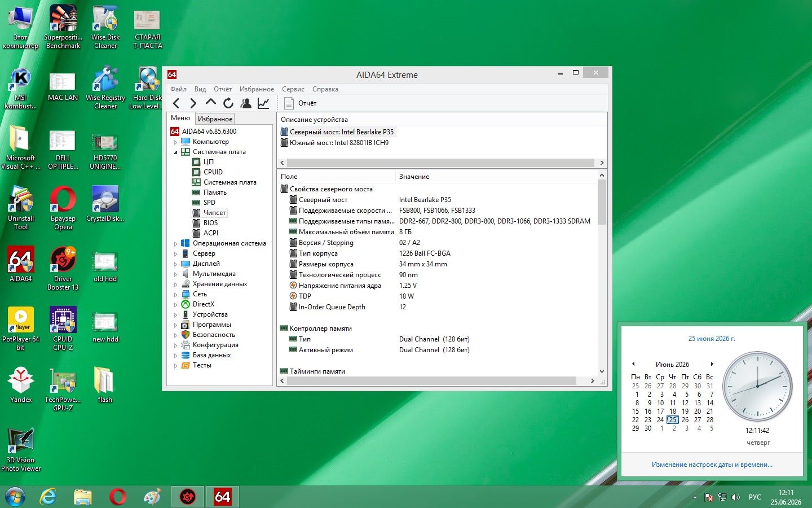The height and width of the screenshot is (508, 812).
Task: Go to previous month in calendar
Action: point(633,364)
